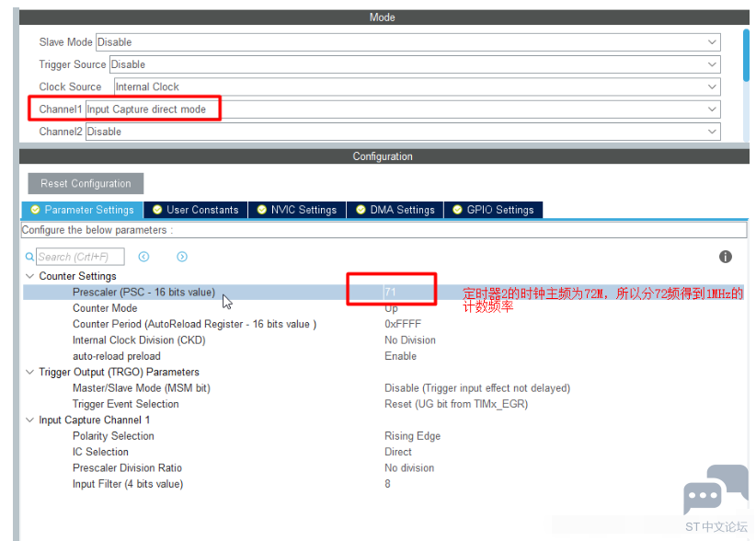Open the Channel1 Input Capture dropdown
This screenshot has width=756, height=541.
click(x=712, y=109)
